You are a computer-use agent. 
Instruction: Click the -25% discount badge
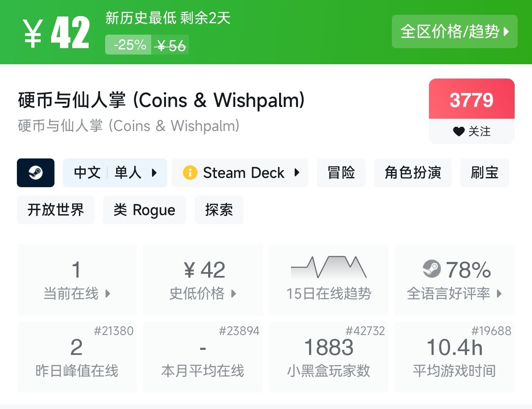coord(129,45)
